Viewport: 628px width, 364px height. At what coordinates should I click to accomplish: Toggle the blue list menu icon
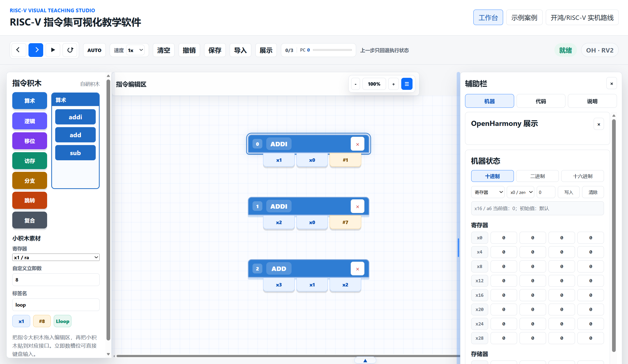point(407,84)
